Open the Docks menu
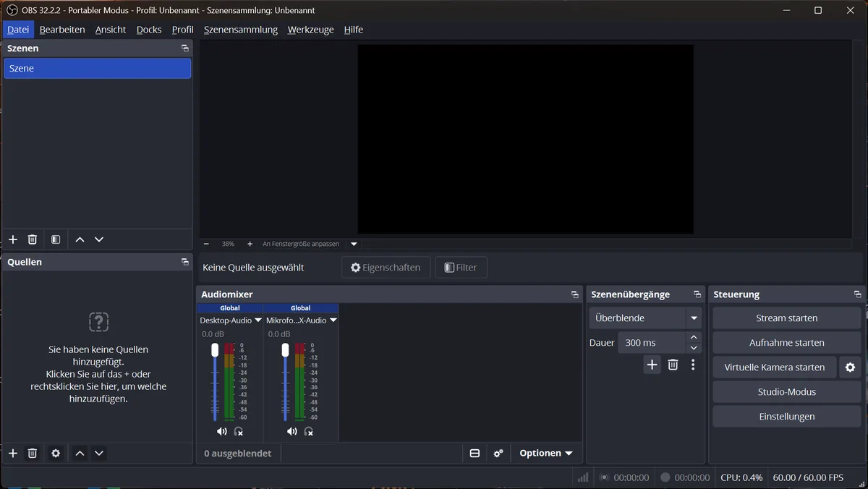868x489 pixels. (149, 30)
